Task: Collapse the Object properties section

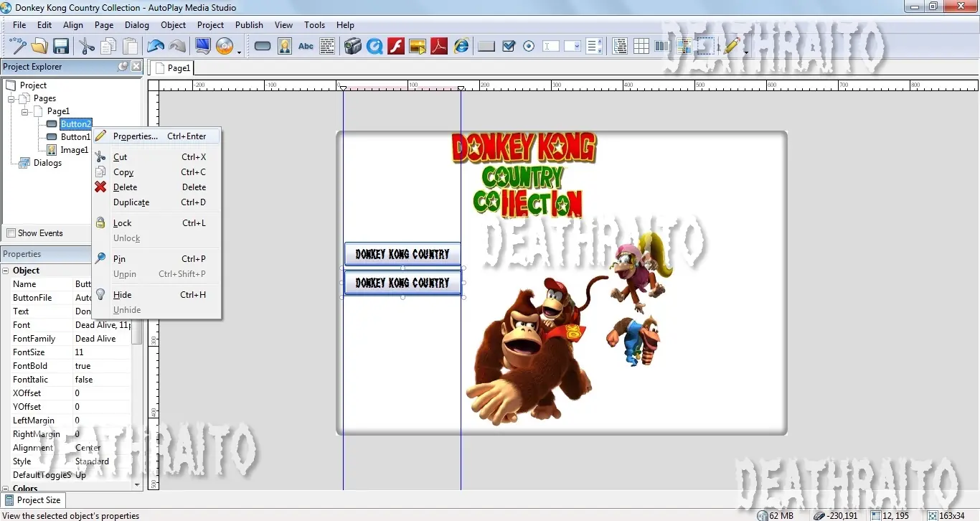Action: pos(6,271)
